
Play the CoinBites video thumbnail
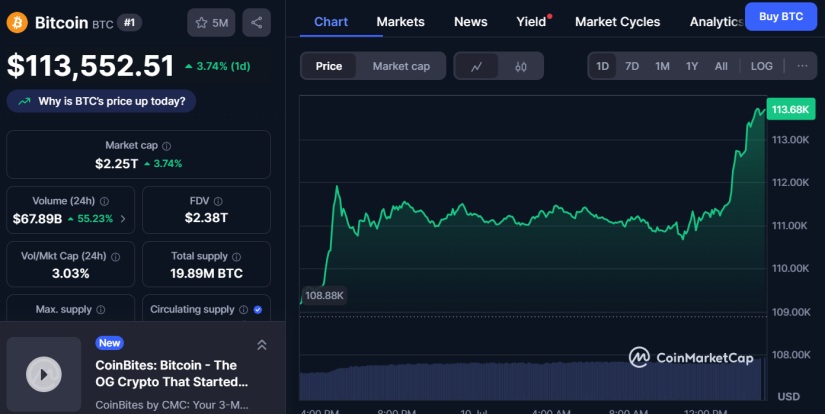tap(44, 374)
